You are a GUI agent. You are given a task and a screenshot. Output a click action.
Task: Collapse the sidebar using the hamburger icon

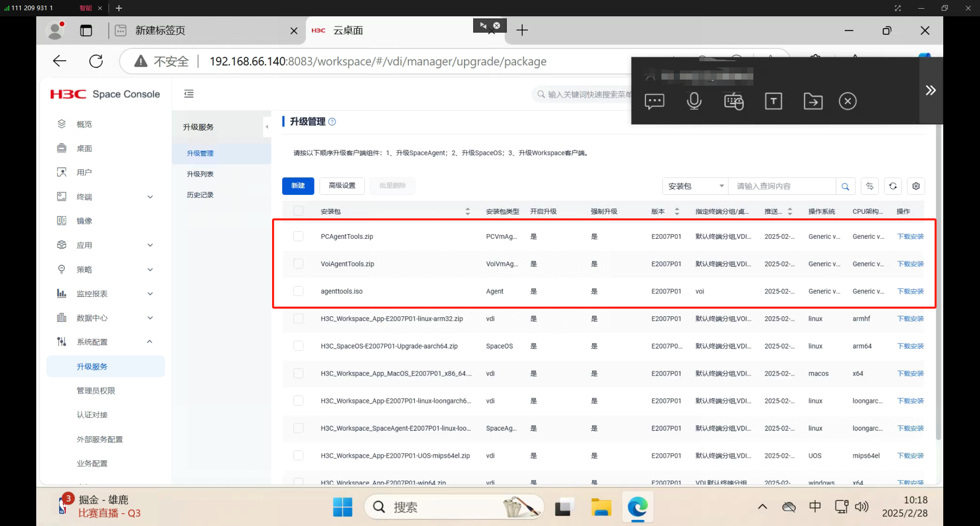point(189,94)
